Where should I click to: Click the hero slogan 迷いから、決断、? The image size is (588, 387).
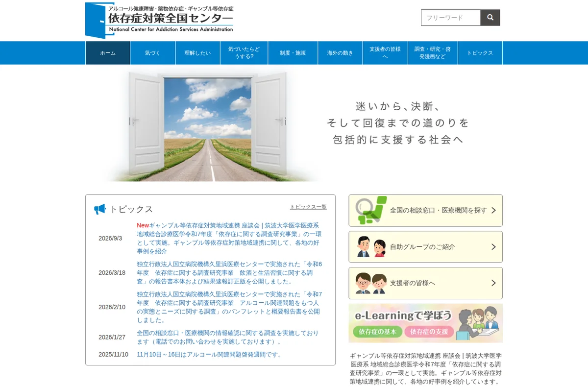pos(398,106)
